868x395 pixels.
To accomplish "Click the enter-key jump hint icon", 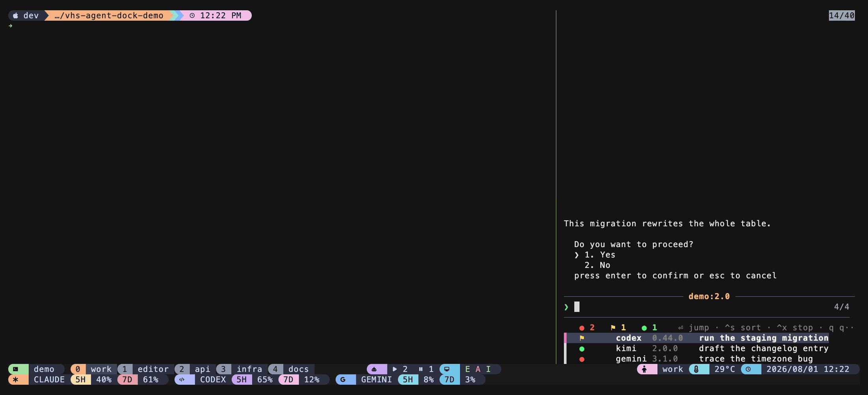I will click(x=681, y=327).
